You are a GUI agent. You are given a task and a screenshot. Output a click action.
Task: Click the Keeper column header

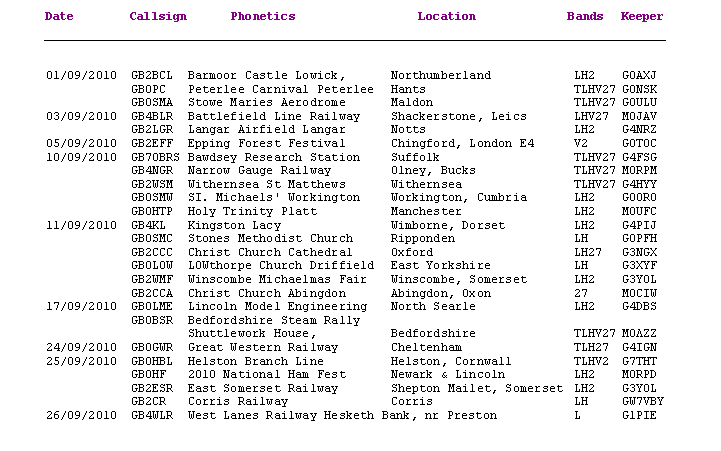point(642,17)
